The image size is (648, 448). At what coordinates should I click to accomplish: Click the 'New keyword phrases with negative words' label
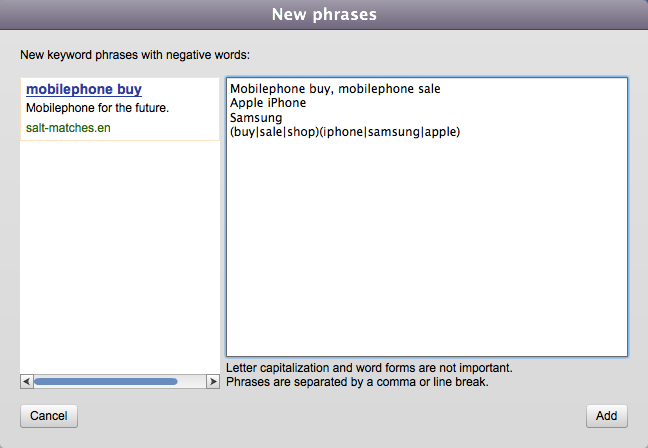[x=135, y=55]
